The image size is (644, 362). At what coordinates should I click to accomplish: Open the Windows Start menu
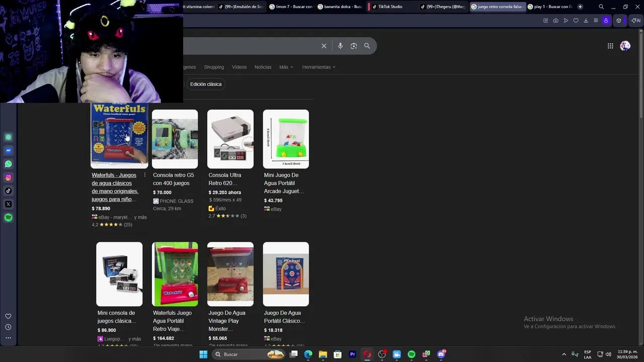click(203, 354)
